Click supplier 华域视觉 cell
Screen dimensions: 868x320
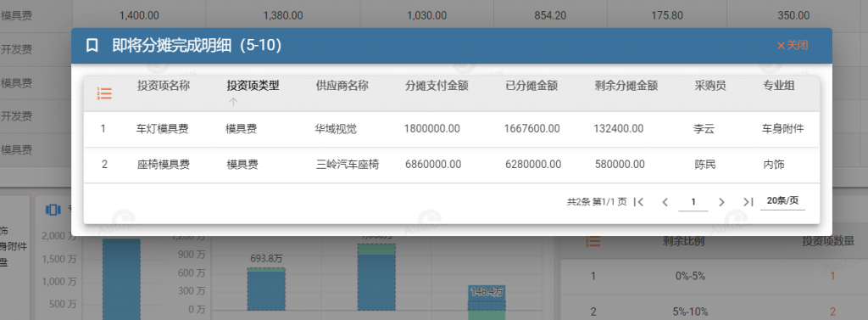coord(336,129)
